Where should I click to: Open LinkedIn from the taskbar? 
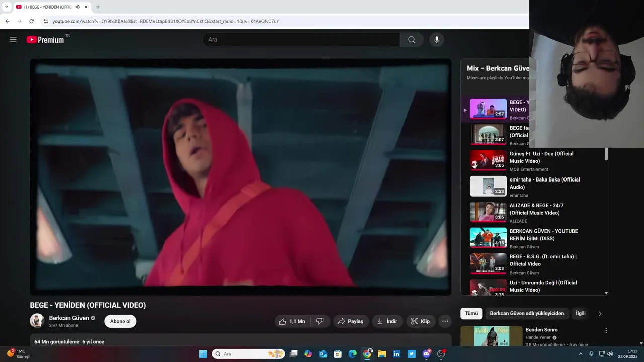397,354
